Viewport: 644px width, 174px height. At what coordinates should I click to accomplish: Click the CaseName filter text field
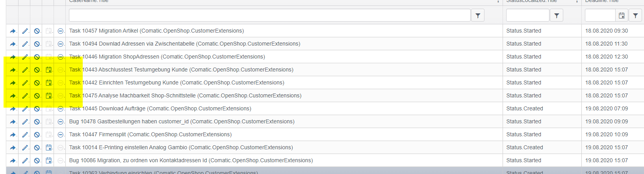point(269,16)
